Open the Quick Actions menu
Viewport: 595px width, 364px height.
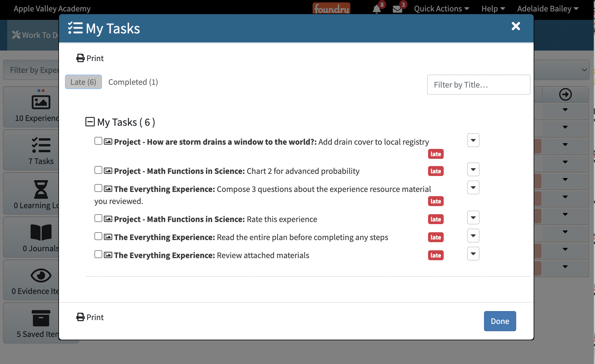[x=441, y=9]
